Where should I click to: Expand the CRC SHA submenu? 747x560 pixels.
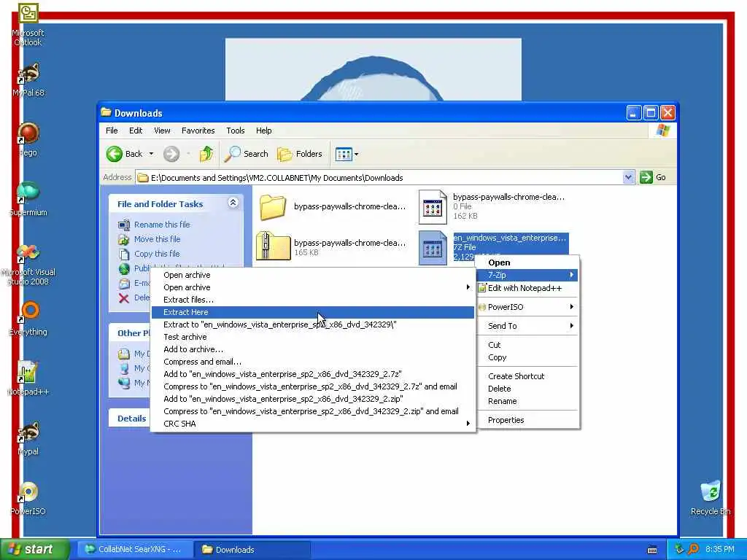pos(312,424)
